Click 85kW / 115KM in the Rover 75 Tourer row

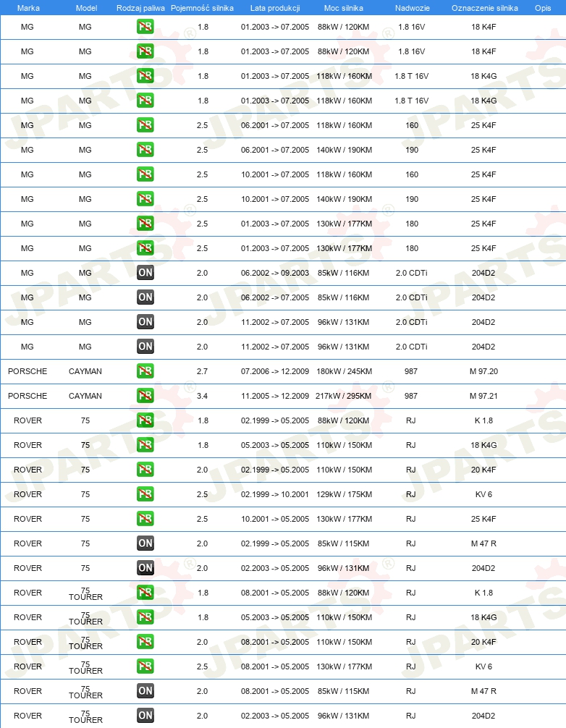click(344, 691)
